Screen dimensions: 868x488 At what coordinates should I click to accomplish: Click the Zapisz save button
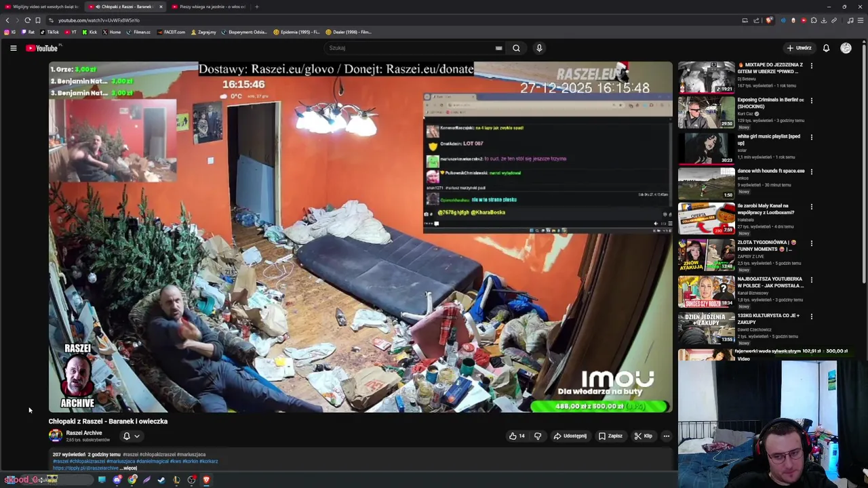click(x=610, y=436)
